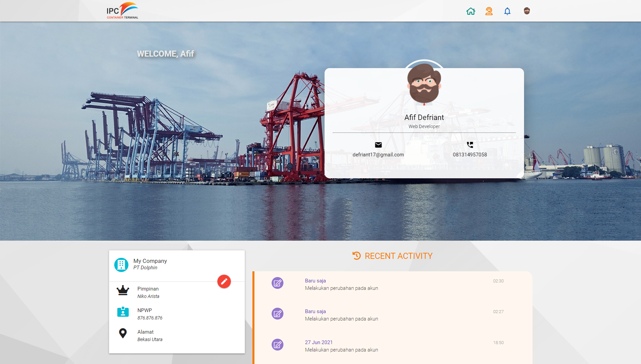Click the NPWP ID badge icon
The height and width of the screenshot is (364, 641).
point(123,312)
